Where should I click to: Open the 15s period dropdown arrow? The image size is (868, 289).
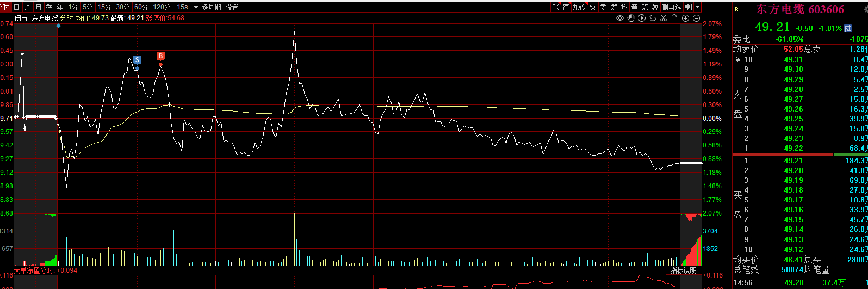pyautogui.click(x=196, y=7)
